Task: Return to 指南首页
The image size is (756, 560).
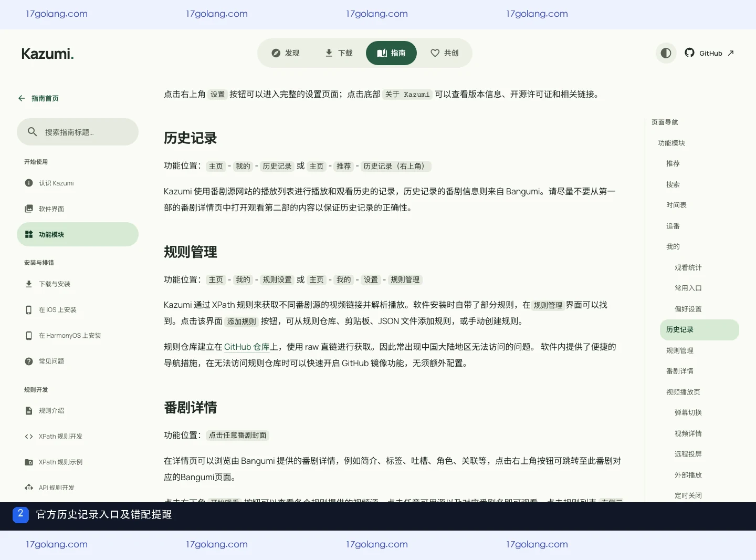Action: click(x=38, y=98)
